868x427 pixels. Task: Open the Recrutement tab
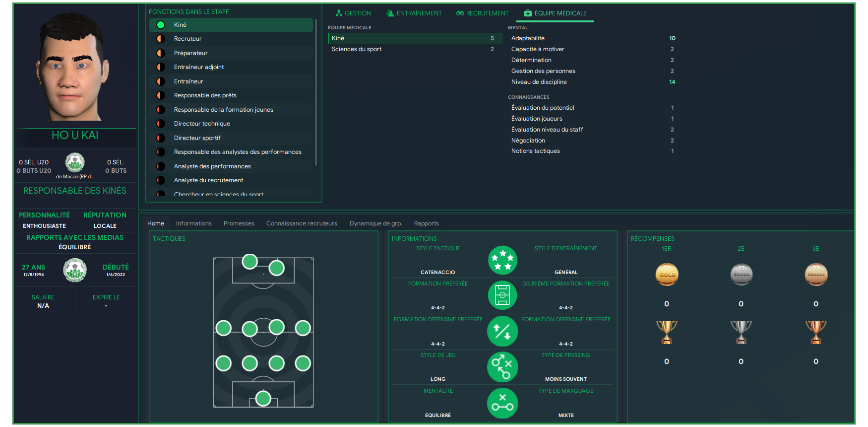tap(483, 13)
